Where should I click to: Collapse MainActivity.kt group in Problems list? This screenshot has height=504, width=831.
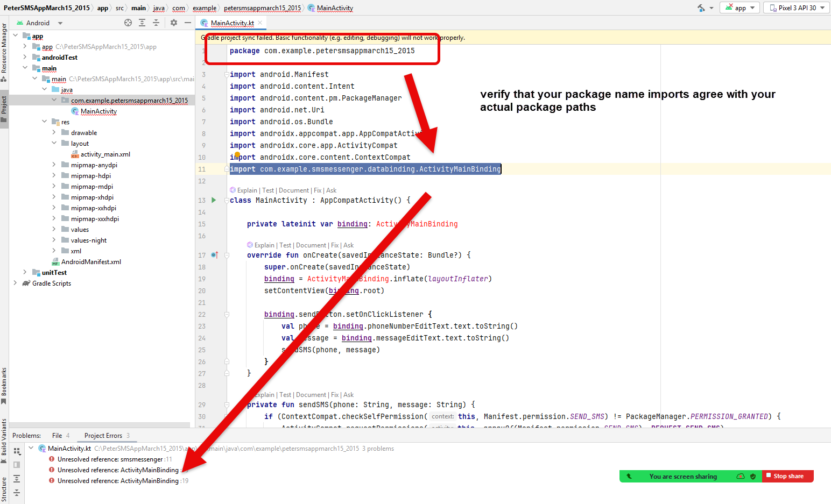tap(31, 448)
